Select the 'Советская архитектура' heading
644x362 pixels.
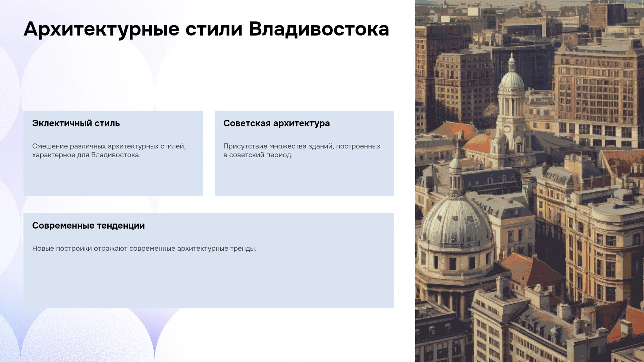pyautogui.click(x=276, y=123)
